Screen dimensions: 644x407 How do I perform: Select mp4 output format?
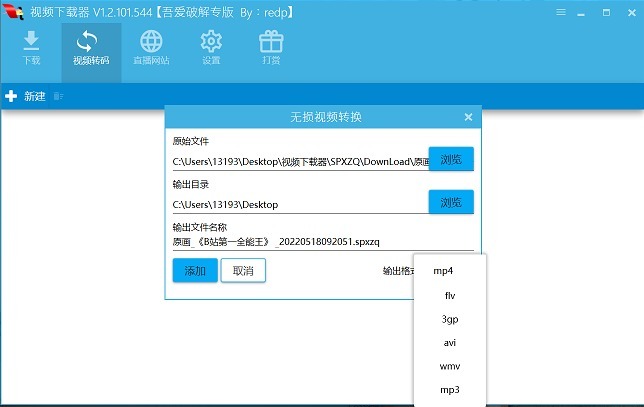pos(443,271)
